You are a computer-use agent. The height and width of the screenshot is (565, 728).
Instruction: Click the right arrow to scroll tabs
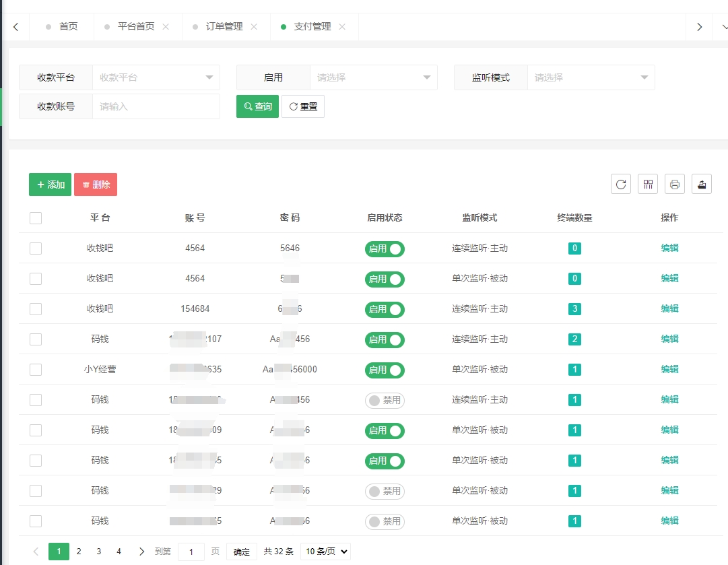click(699, 27)
